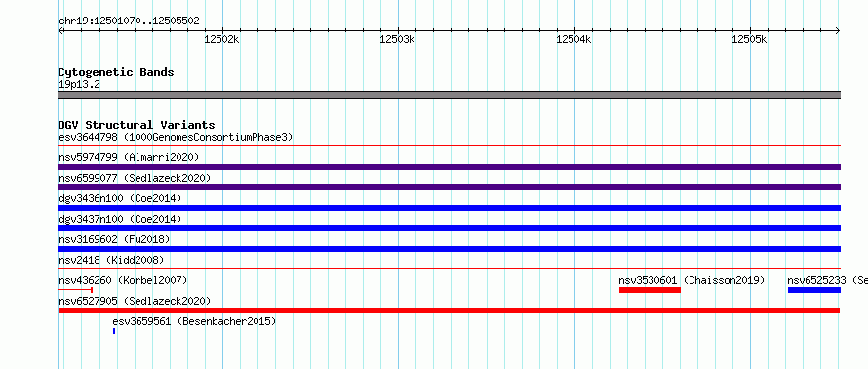Click the 19p13.2 band label
Screen dimensions: 868x369
coord(79,85)
